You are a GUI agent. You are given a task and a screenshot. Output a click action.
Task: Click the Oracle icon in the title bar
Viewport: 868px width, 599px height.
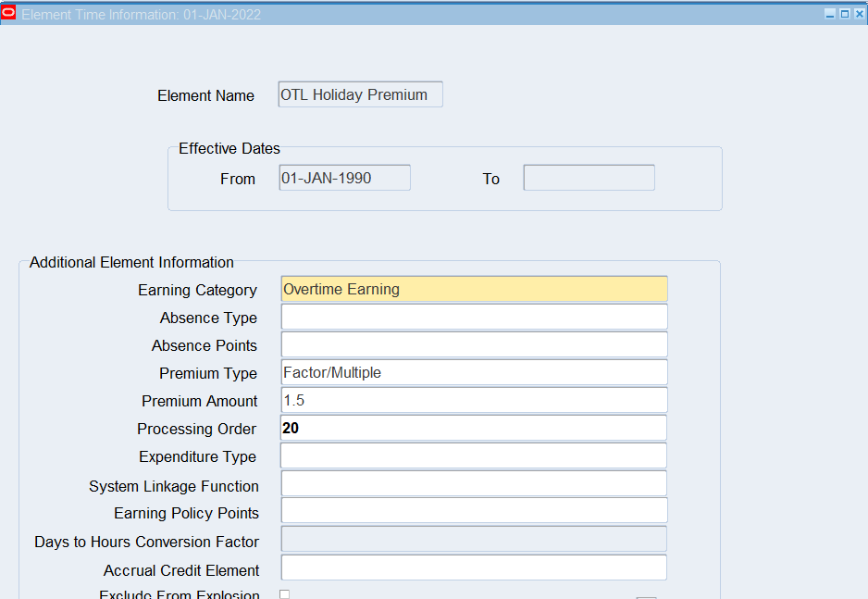click(x=9, y=13)
